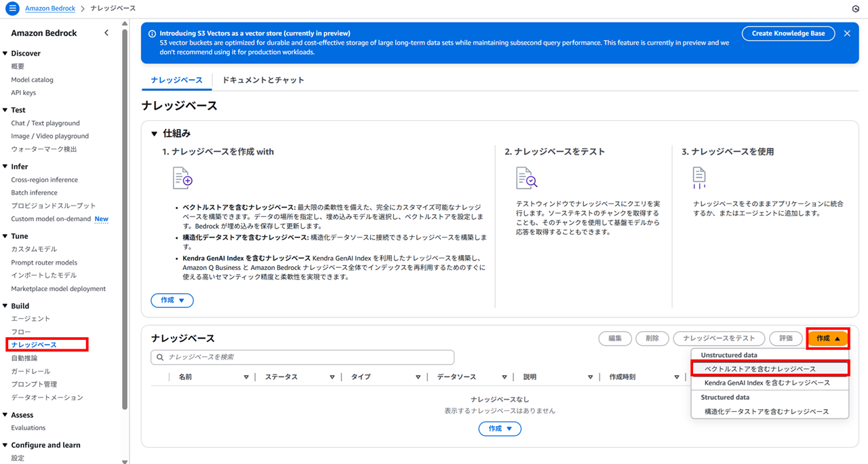
Task: Click the 削除 button
Action: click(x=652, y=338)
